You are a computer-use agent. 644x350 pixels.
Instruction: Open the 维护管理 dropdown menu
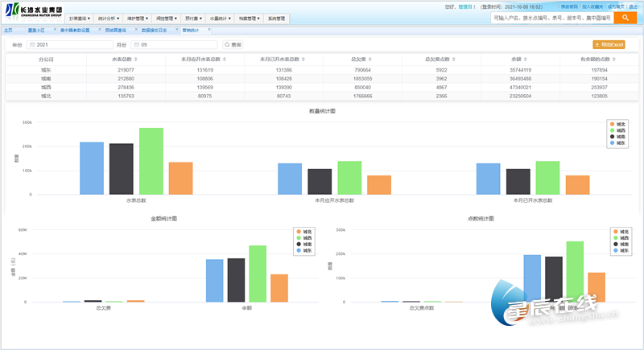(x=137, y=18)
